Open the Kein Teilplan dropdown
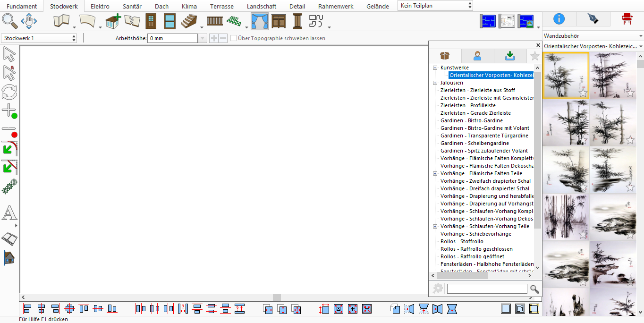Viewport: 644px width, 323px height. 435,6
